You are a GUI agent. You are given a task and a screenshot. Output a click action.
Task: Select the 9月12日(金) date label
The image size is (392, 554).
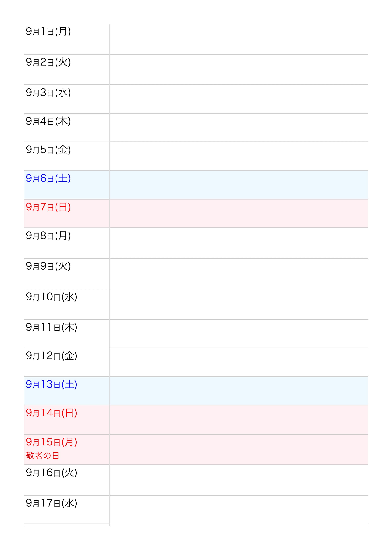51,356
